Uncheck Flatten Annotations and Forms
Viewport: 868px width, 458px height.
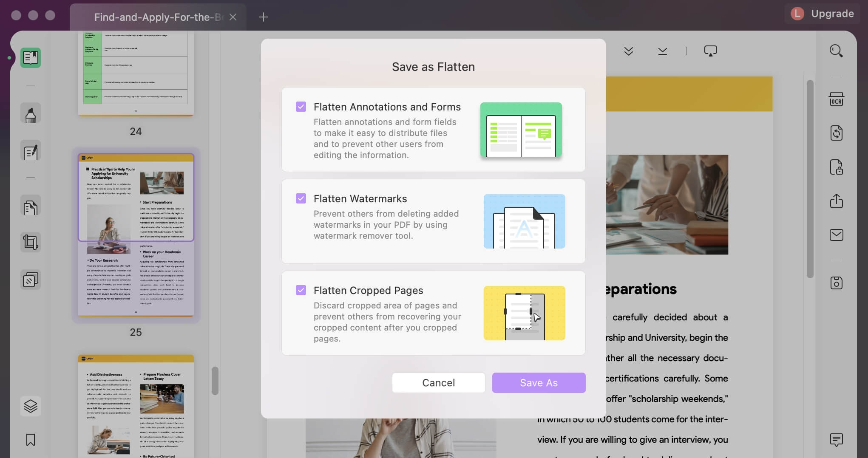301,107
